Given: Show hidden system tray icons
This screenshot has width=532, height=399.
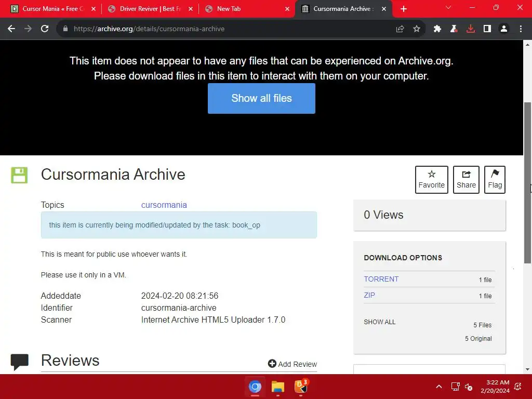Looking at the screenshot, I should point(438,387).
